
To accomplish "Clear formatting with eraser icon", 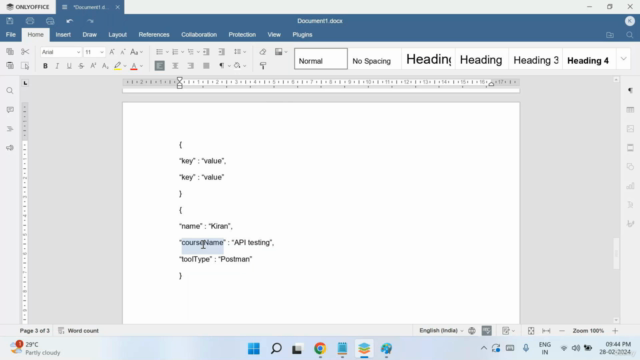I will click(x=262, y=52).
